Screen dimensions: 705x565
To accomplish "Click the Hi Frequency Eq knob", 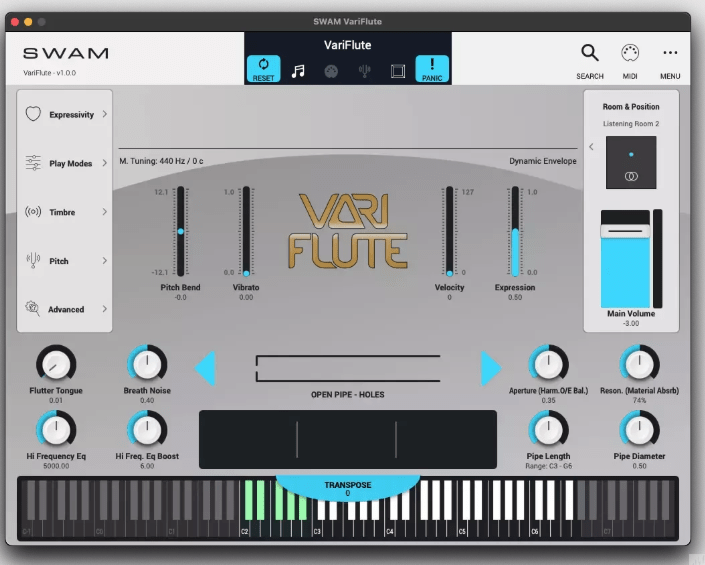I will point(56,430).
